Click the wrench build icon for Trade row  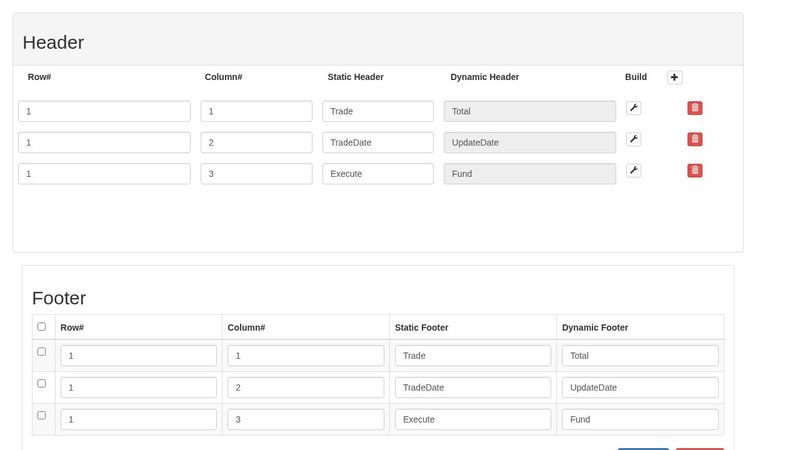tap(633, 108)
